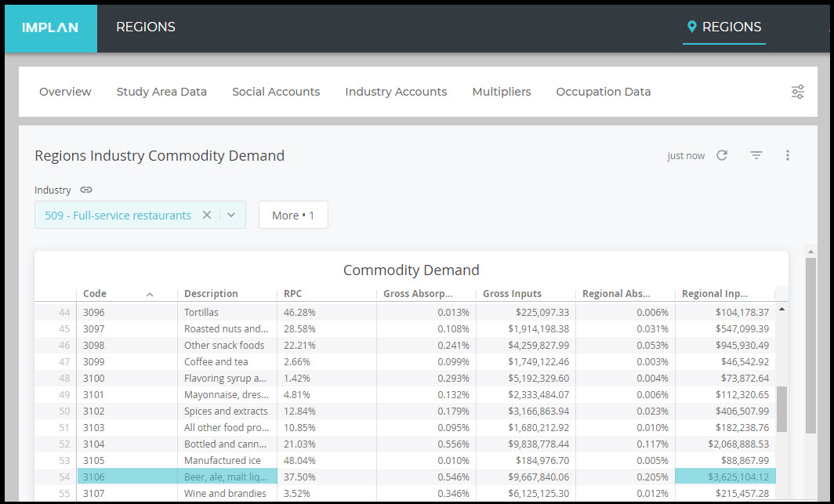Select code cell 3104

click(x=127, y=444)
